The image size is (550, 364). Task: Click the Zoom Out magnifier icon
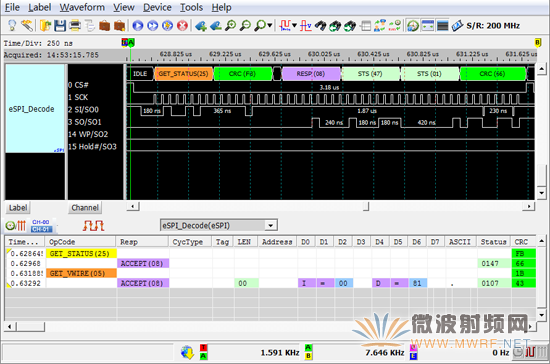[x=245, y=26]
